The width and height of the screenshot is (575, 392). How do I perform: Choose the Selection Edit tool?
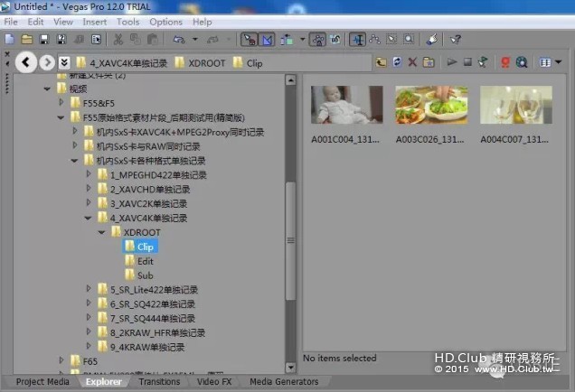[391, 39]
